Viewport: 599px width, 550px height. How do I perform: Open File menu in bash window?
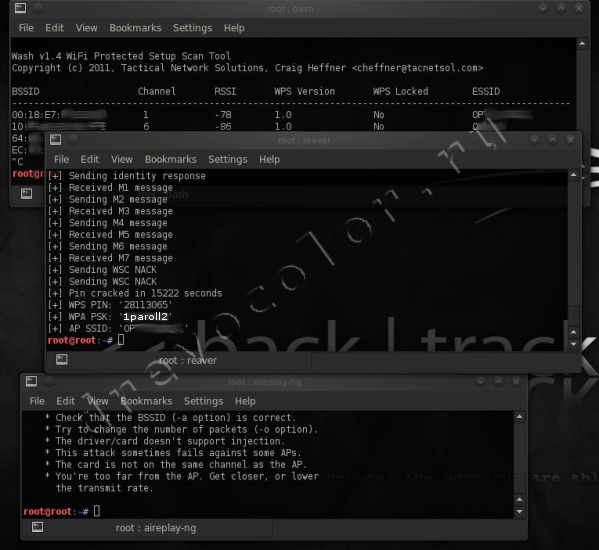[x=26, y=28]
